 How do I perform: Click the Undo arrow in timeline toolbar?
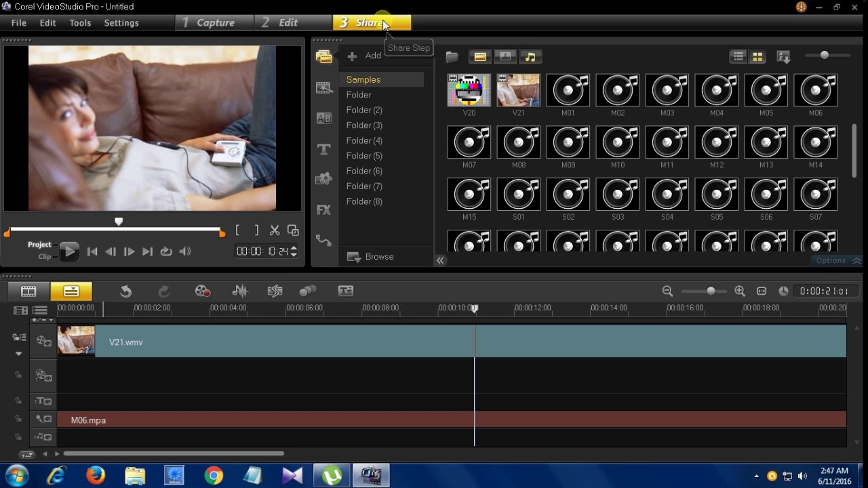(125, 291)
